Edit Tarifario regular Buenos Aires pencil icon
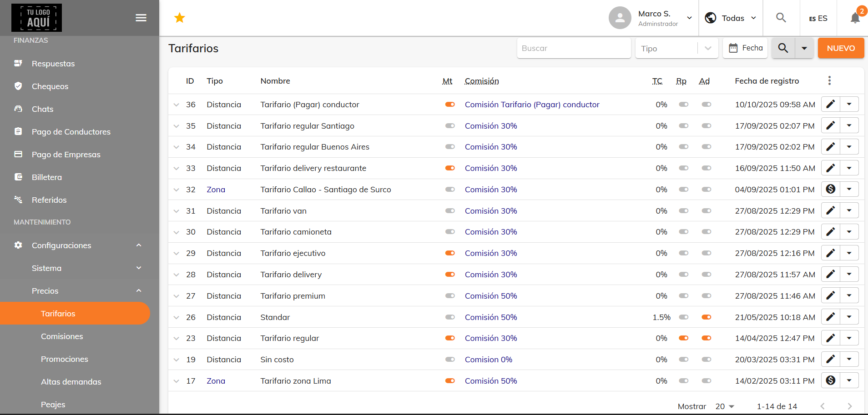The width and height of the screenshot is (868, 415). [x=831, y=147]
